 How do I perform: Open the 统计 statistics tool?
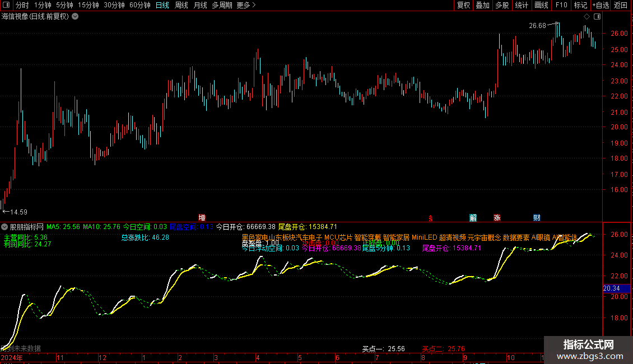click(521, 5)
